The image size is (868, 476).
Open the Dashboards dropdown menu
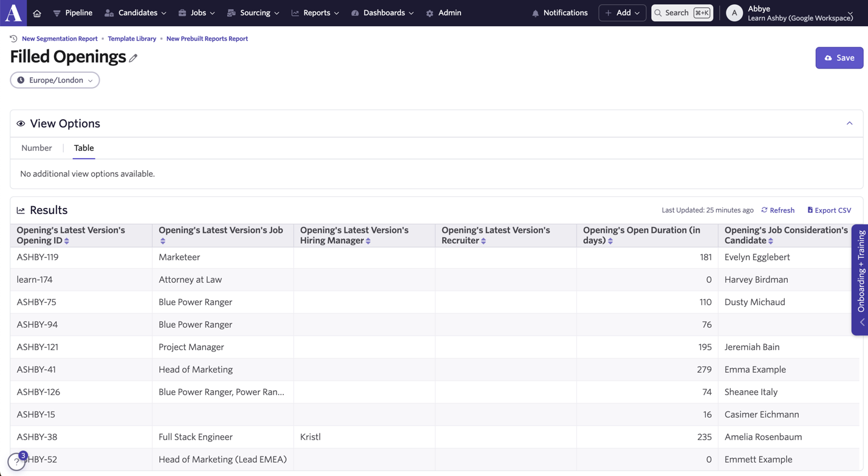[383, 13]
